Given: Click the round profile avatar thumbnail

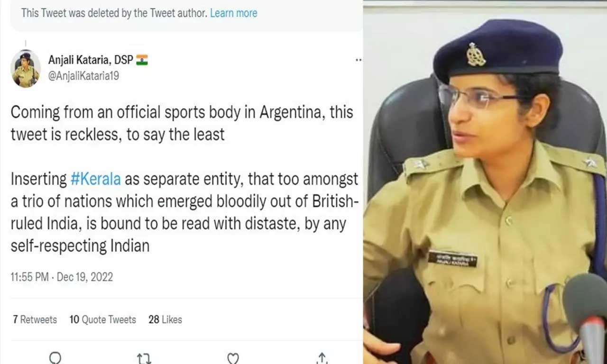Looking at the screenshot, I should 25,69.
